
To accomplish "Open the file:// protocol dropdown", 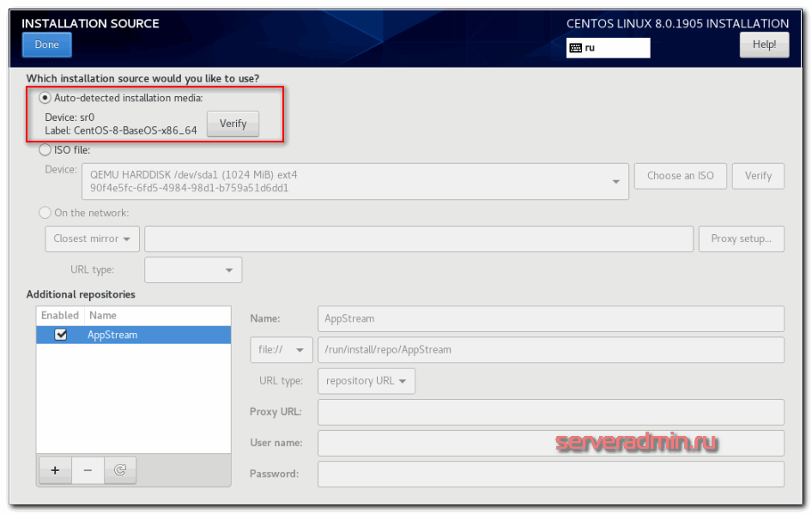I will point(281,350).
